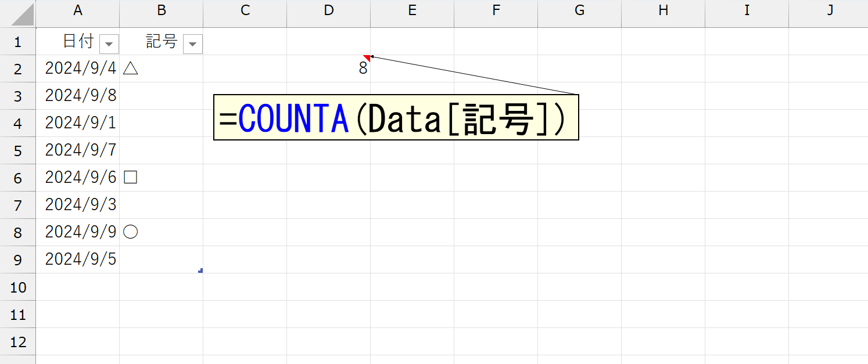Screen dimensions: 868x364
Task: Select row 2 header
Action: 17,69
